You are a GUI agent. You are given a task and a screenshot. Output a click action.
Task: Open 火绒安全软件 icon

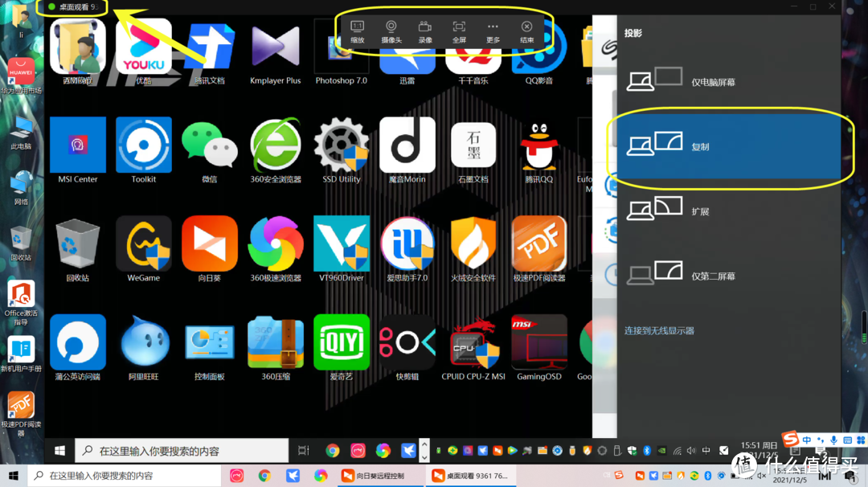[473, 249]
